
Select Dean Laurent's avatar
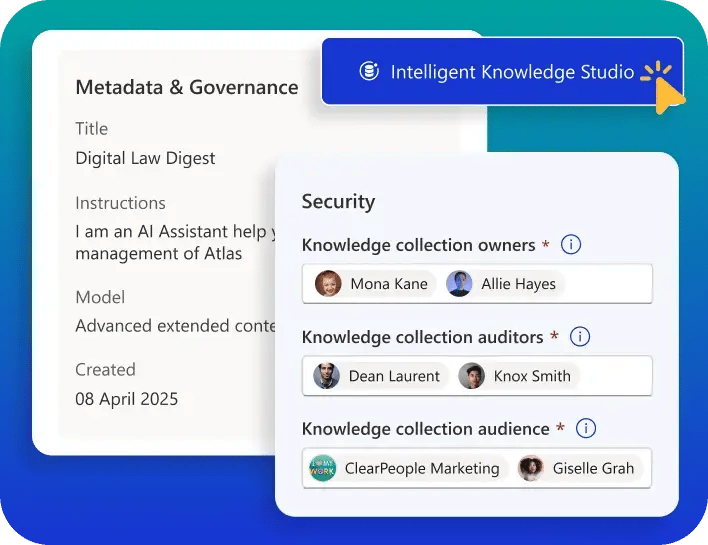pyautogui.click(x=326, y=376)
